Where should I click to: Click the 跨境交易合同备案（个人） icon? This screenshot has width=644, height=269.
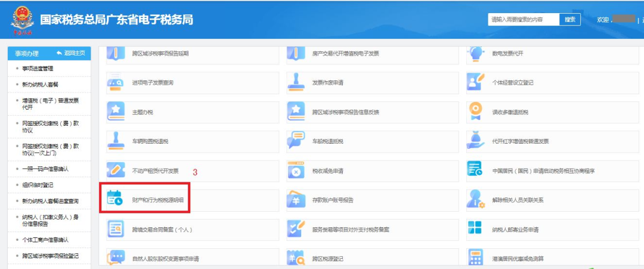(x=116, y=229)
